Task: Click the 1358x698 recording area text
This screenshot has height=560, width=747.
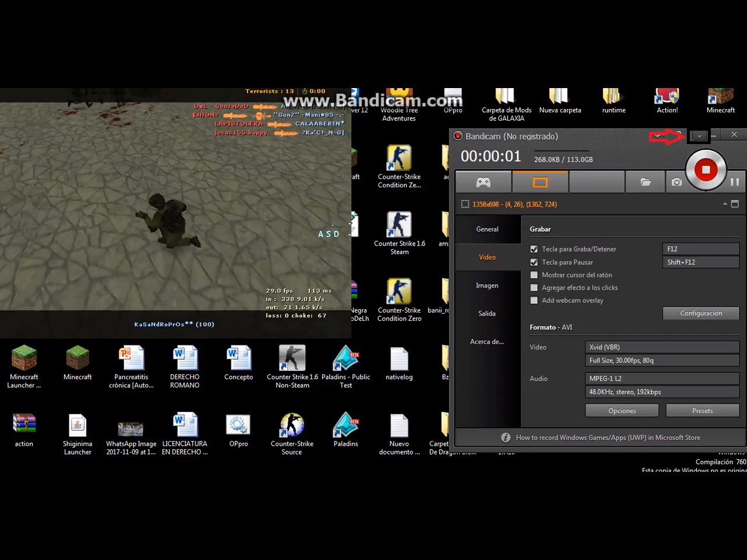Action: (x=515, y=204)
